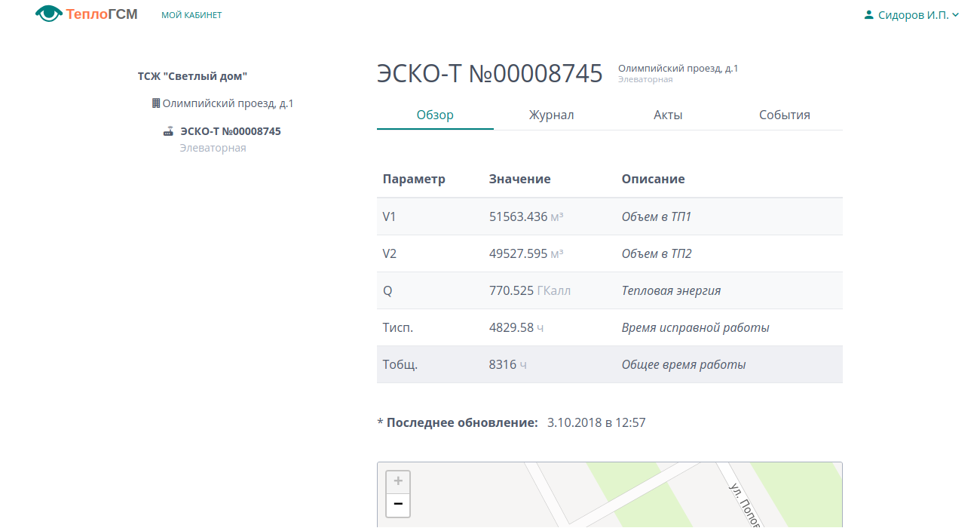Click description Время исправной работы
Image resolution: width=980 pixels, height=528 pixels.
tap(696, 327)
